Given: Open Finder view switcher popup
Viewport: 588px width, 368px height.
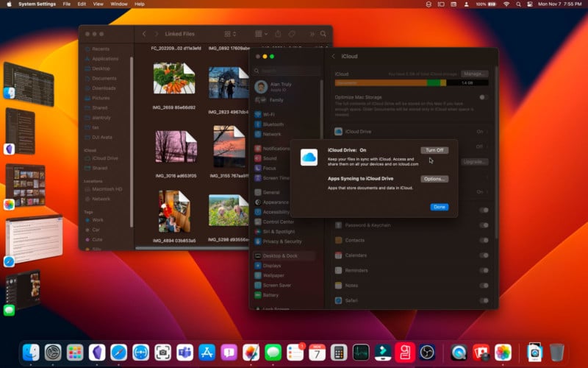Looking at the screenshot, I should tap(230, 34).
